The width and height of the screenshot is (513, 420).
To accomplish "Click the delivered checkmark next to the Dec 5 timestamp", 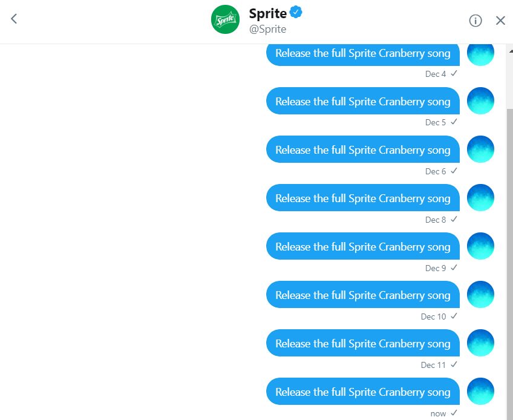I will coord(453,122).
